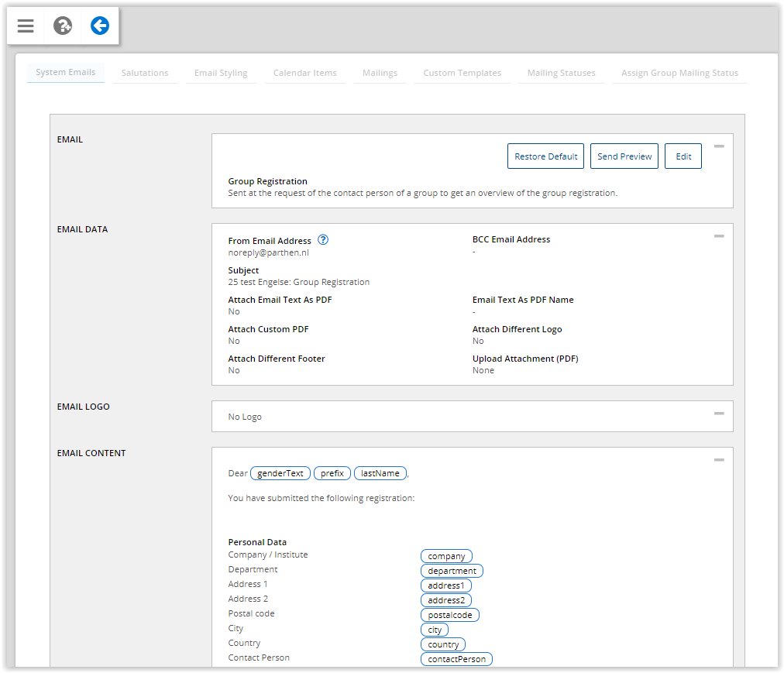
Task: Select the genderText placeholder tag
Action: 280,473
